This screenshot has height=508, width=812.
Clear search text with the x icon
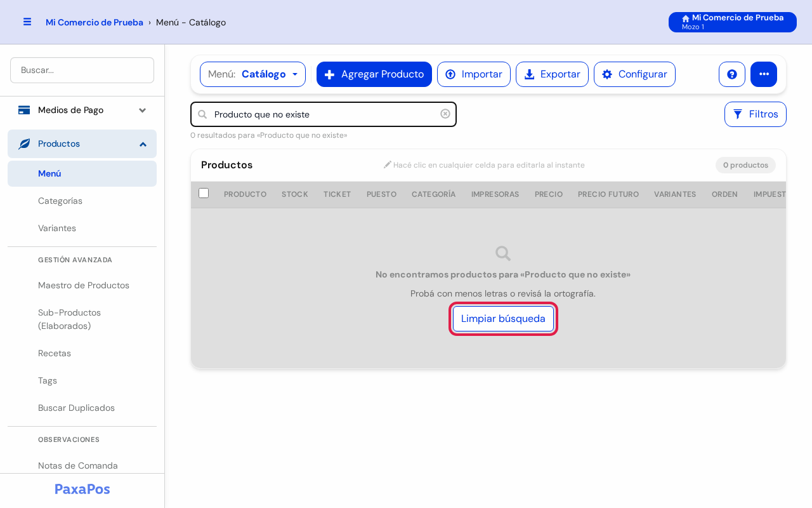tap(445, 114)
